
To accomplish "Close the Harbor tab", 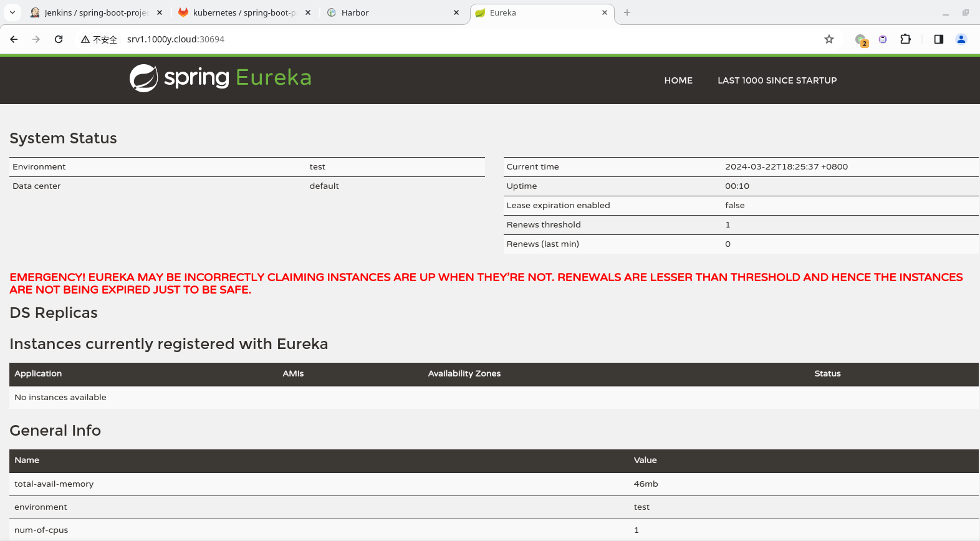I will click(456, 12).
